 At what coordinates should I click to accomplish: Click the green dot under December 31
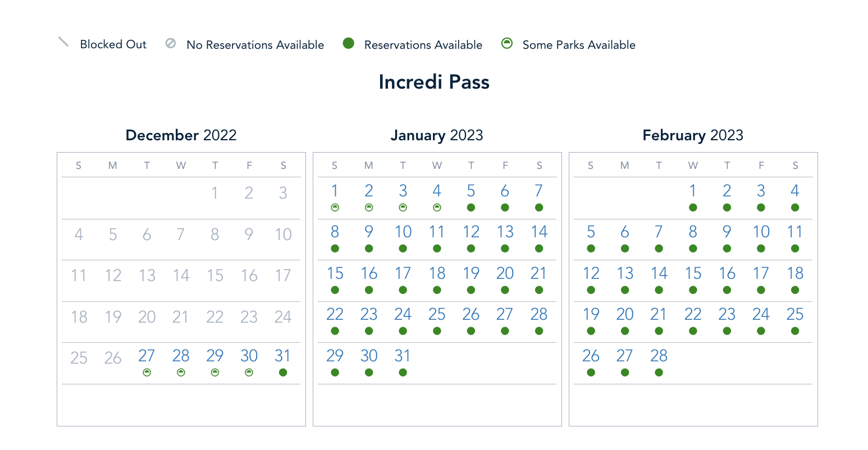[x=283, y=372]
